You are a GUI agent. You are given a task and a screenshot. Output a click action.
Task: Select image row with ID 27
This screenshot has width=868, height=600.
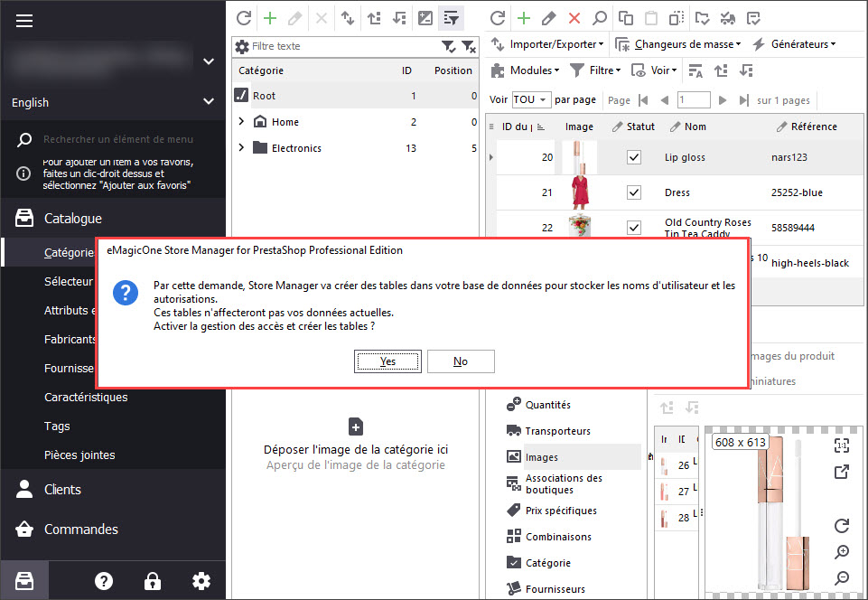pos(678,491)
